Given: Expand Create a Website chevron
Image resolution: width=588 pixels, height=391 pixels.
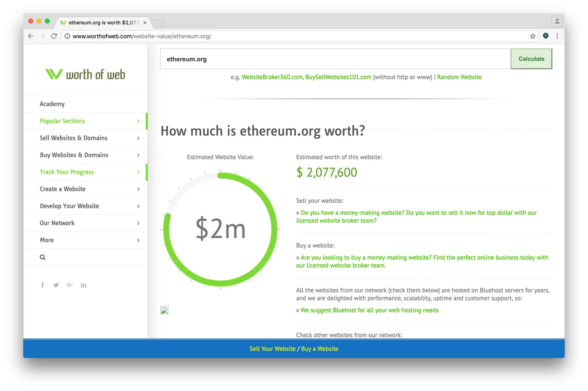Looking at the screenshot, I should tap(138, 189).
